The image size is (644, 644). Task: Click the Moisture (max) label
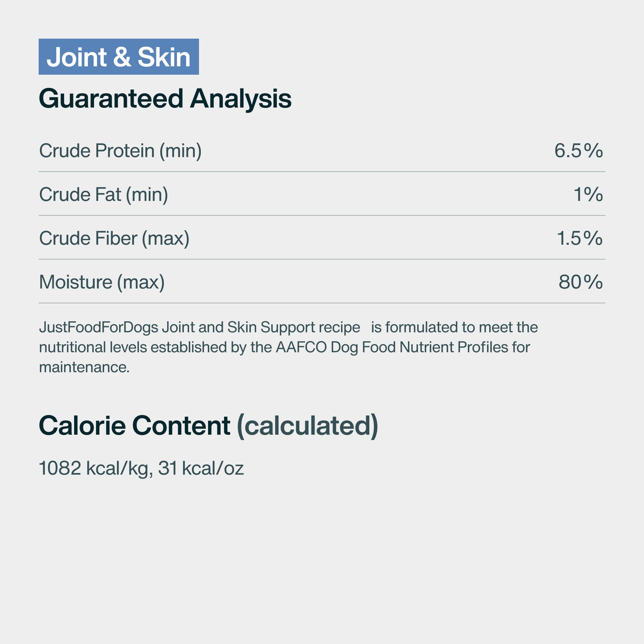[x=102, y=282]
